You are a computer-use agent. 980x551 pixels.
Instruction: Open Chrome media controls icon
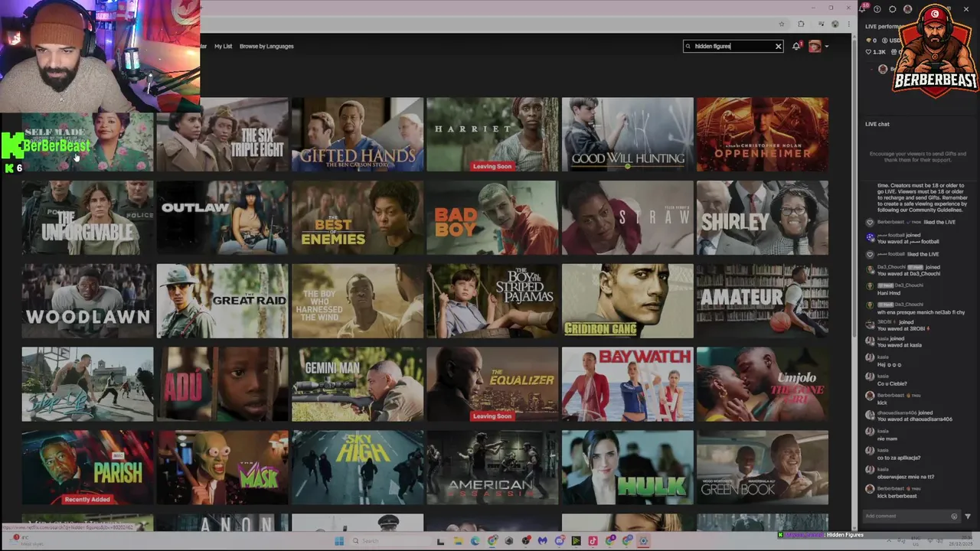821,24
